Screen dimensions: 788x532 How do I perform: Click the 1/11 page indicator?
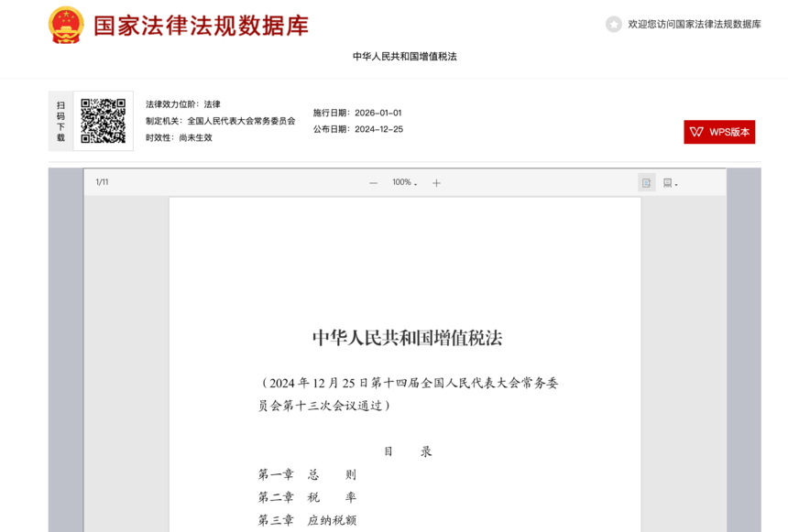click(x=102, y=182)
